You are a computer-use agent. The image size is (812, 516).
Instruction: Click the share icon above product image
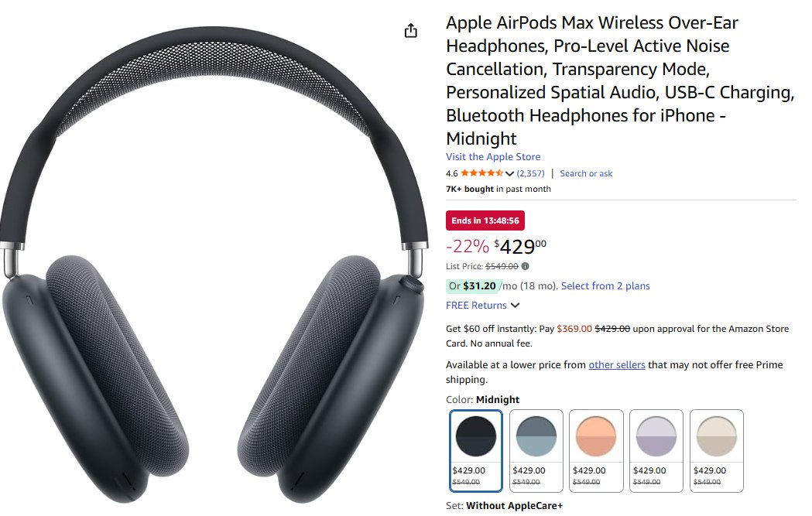[410, 30]
